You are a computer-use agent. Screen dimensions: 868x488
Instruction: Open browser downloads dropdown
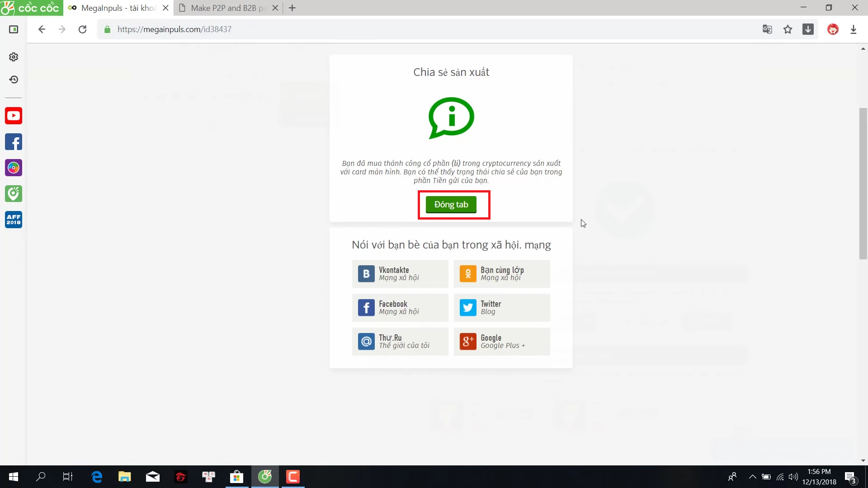[x=854, y=29]
